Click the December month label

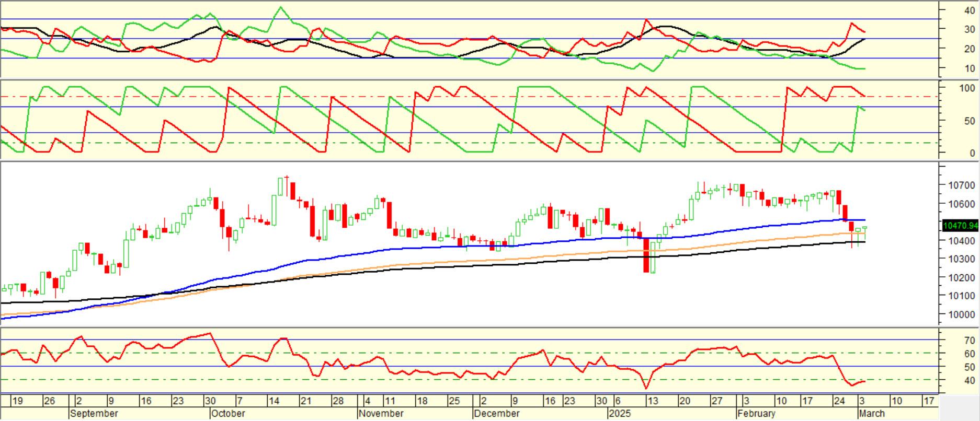tap(497, 414)
